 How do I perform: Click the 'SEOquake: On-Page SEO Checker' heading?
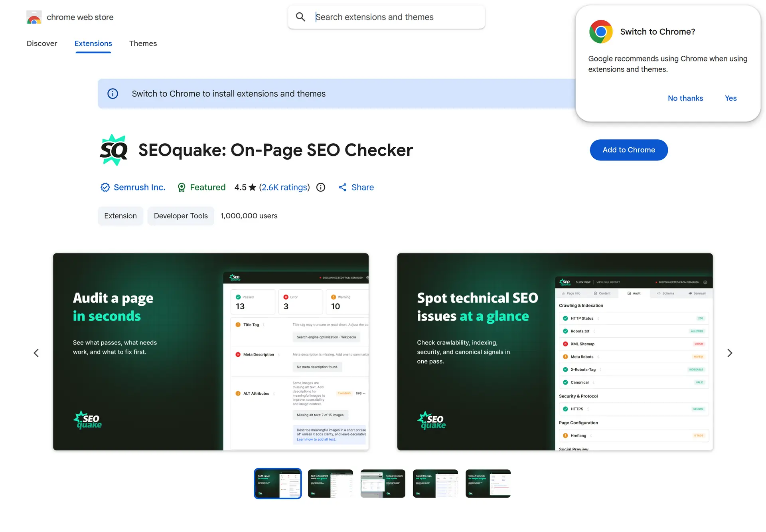coord(276,150)
